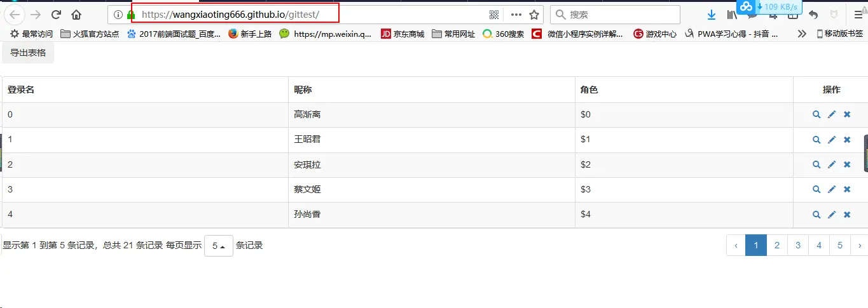Open page actions three-dot menu
The image size is (868, 308).
pyautogui.click(x=516, y=15)
